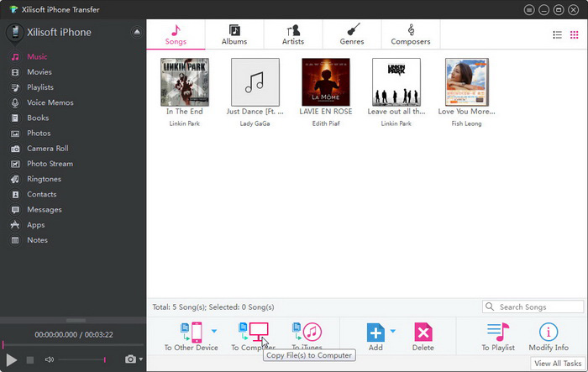Open the Genres tab
The width and height of the screenshot is (588, 372).
coord(351,34)
